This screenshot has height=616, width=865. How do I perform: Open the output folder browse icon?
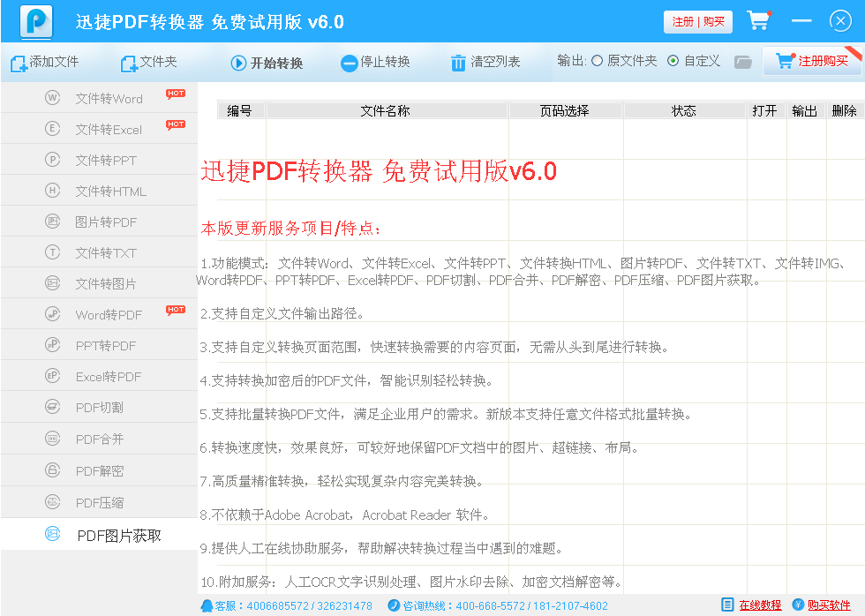click(743, 62)
